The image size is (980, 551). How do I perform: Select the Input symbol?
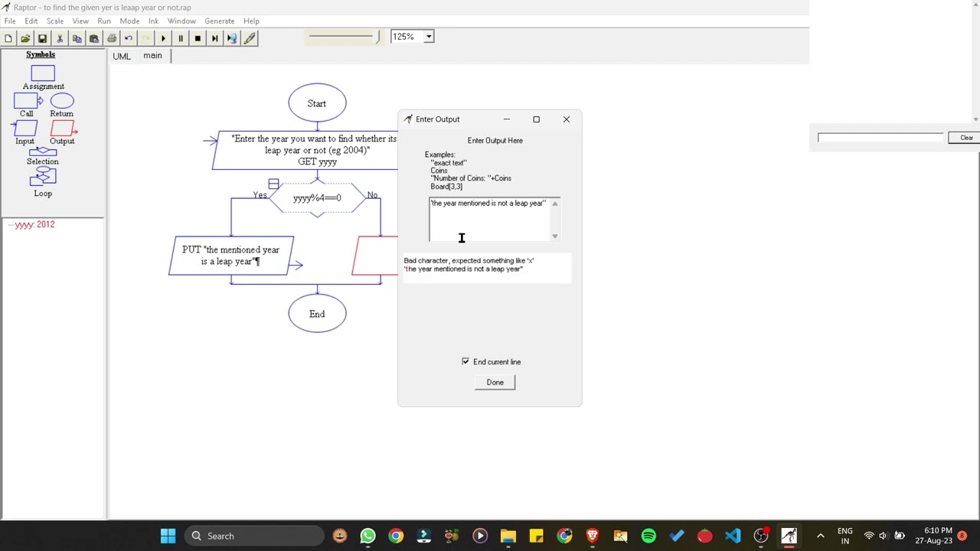tap(24, 129)
